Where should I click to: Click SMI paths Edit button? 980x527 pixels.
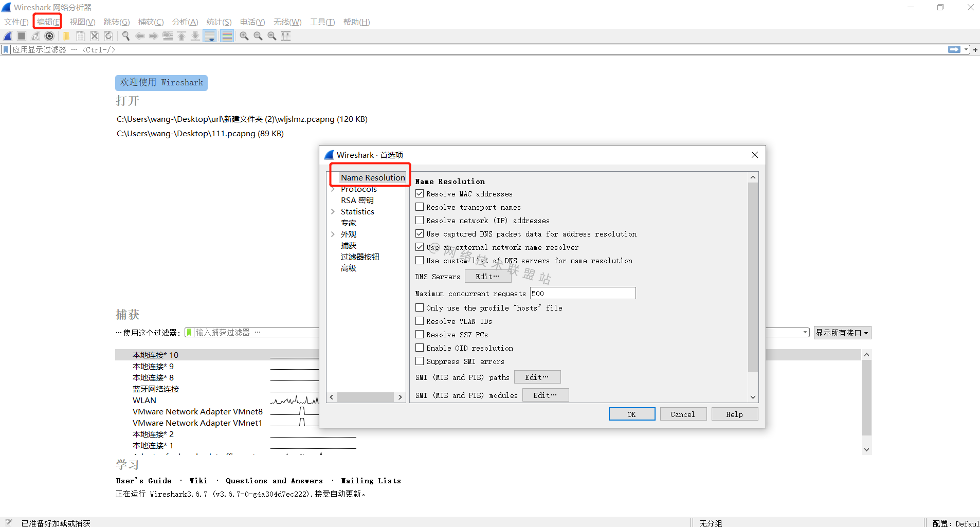(x=537, y=377)
